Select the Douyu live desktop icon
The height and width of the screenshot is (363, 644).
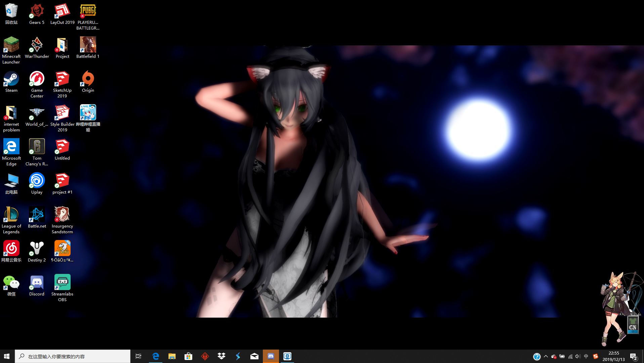point(62,251)
